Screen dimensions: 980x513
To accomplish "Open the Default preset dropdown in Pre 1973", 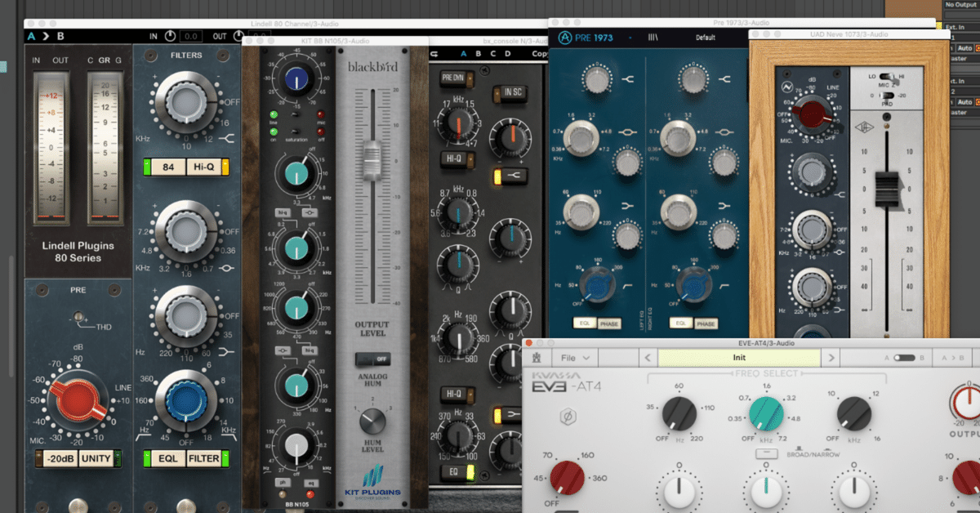I will tap(706, 38).
